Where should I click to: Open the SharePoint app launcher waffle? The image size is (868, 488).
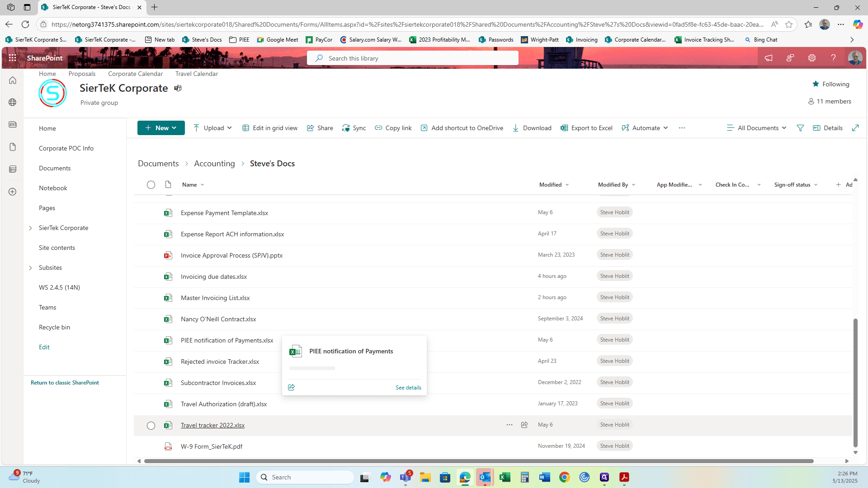(12, 58)
